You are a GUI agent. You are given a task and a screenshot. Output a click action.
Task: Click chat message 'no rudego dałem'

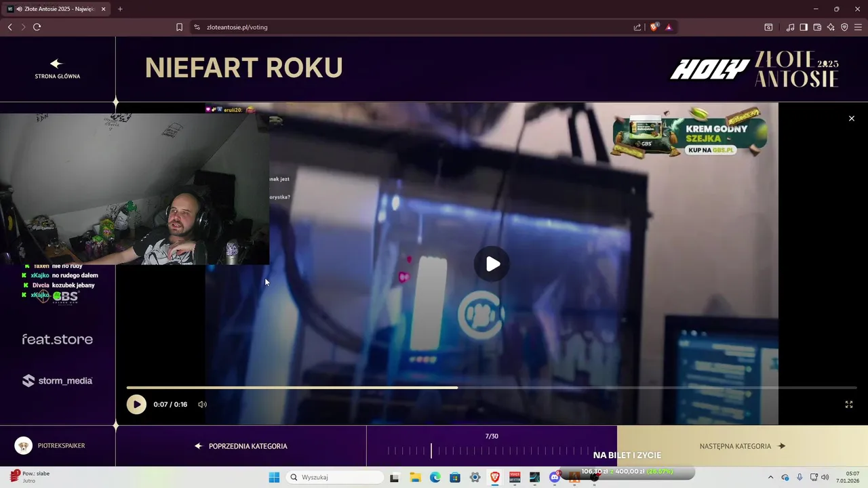(75, 275)
